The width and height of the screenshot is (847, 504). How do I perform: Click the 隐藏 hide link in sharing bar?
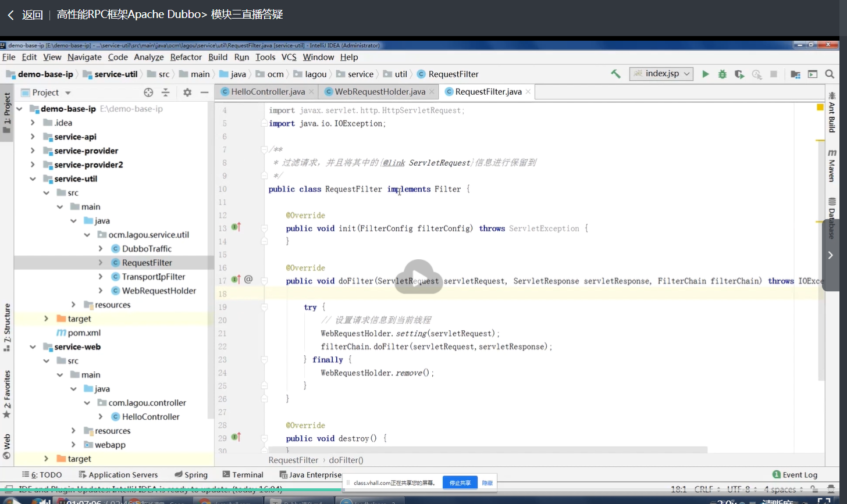487,482
